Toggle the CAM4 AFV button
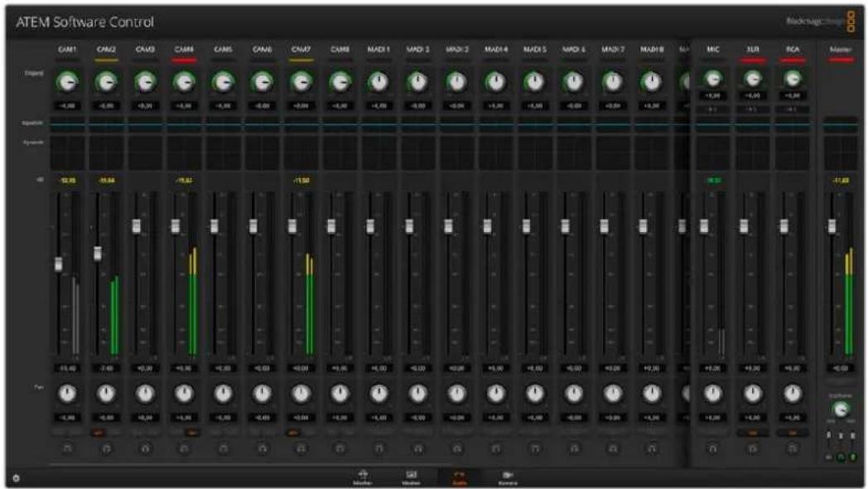 tap(192, 433)
